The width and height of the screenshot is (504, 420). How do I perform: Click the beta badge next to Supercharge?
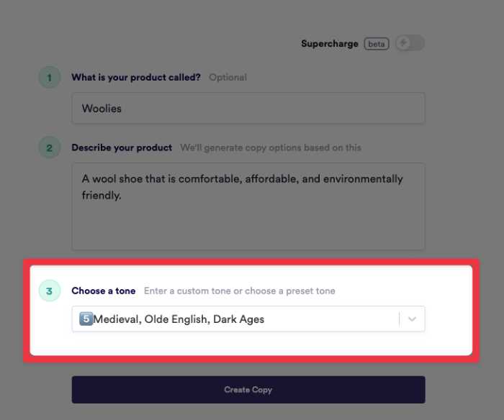377,44
